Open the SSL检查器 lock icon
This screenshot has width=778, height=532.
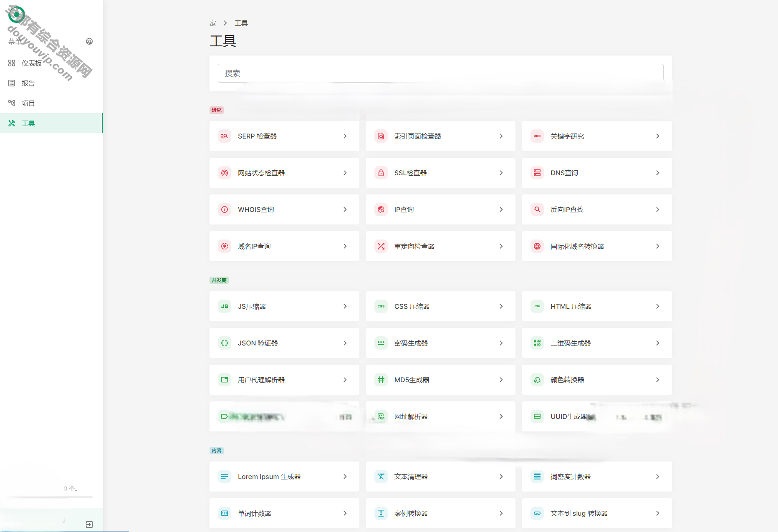[x=381, y=173]
